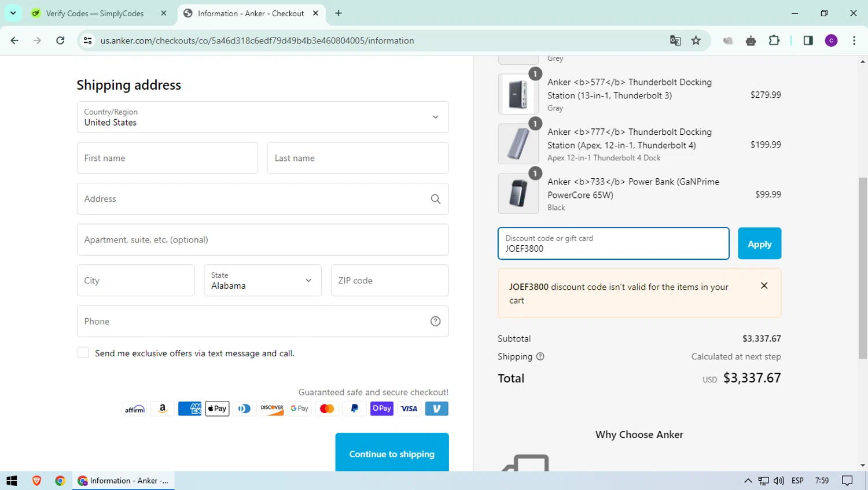868x490 pixels.
Task: Open a new browser tab
Action: pos(339,13)
